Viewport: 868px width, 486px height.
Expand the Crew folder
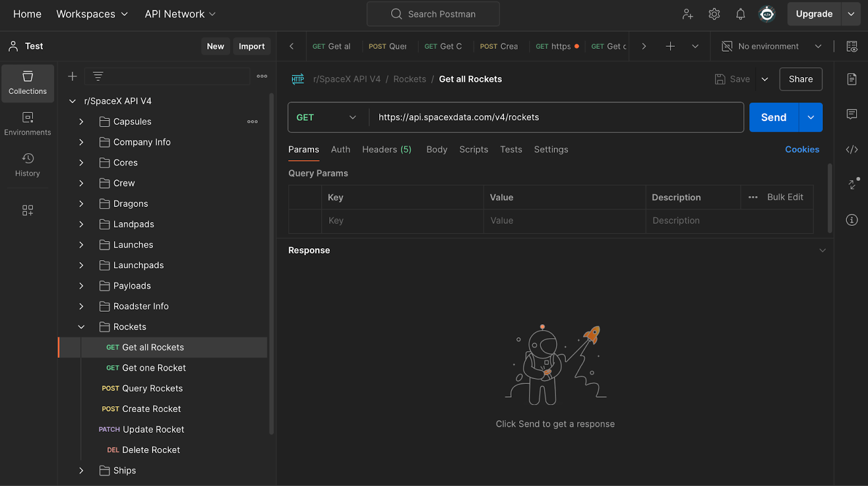click(x=81, y=184)
